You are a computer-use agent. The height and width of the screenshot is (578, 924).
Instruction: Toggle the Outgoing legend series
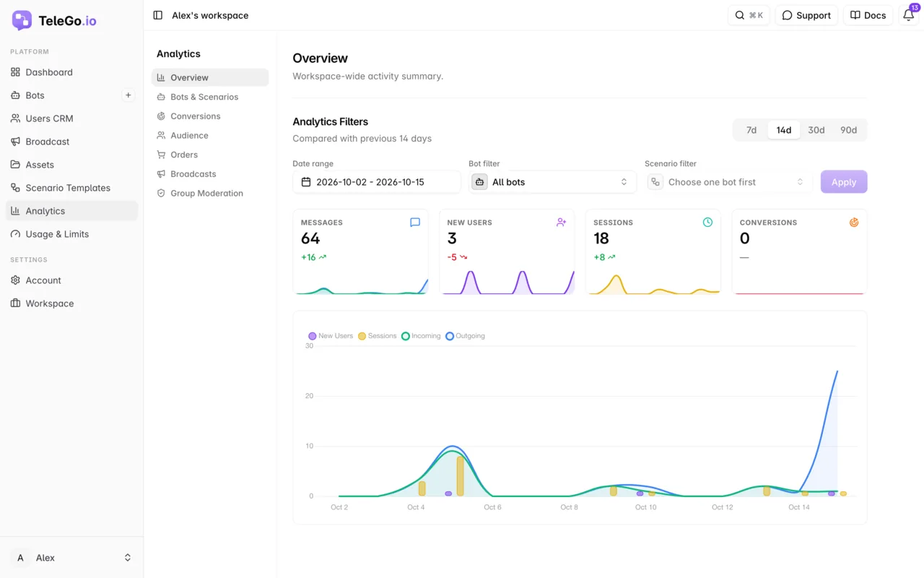[466, 336]
